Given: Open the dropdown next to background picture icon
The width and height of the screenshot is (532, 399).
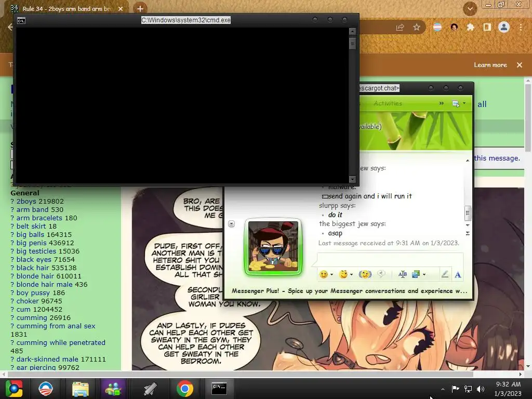Looking at the screenshot, I should point(424,274).
